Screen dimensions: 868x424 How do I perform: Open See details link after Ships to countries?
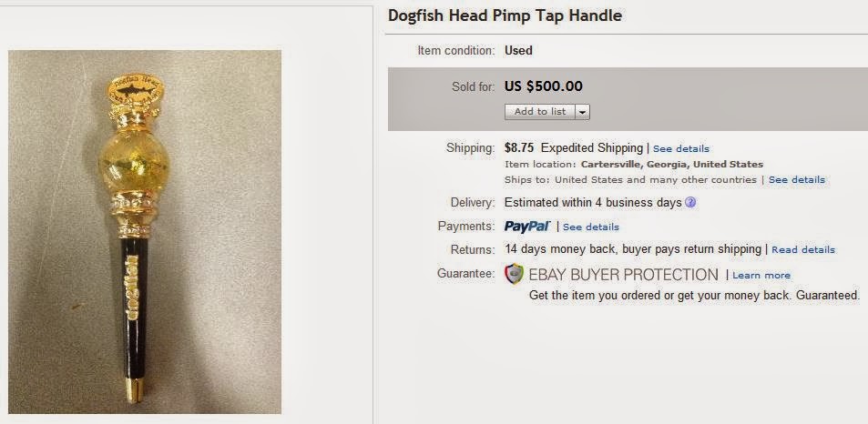point(796,180)
